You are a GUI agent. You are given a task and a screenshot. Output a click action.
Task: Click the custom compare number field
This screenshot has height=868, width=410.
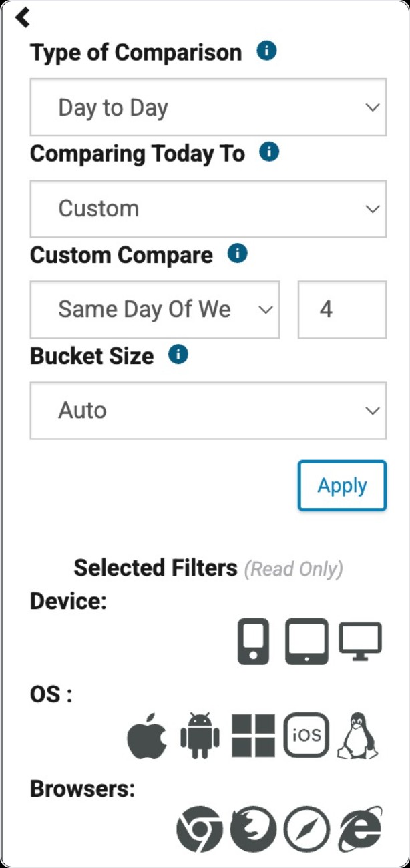click(342, 310)
